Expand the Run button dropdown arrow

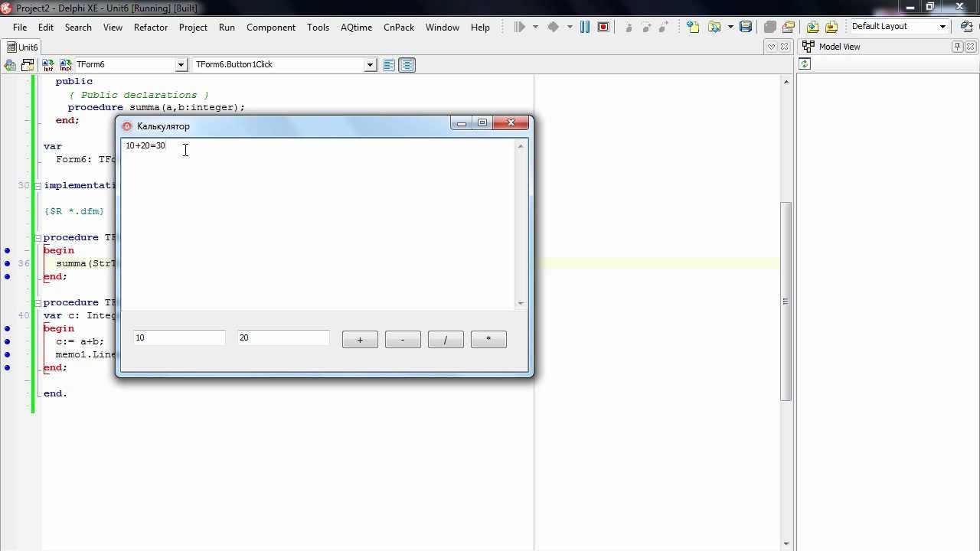(534, 27)
